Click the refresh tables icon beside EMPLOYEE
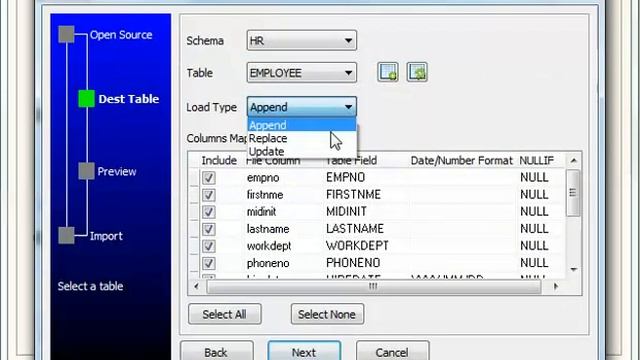The width and height of the screenshot is (640, 360). point(417,73)
